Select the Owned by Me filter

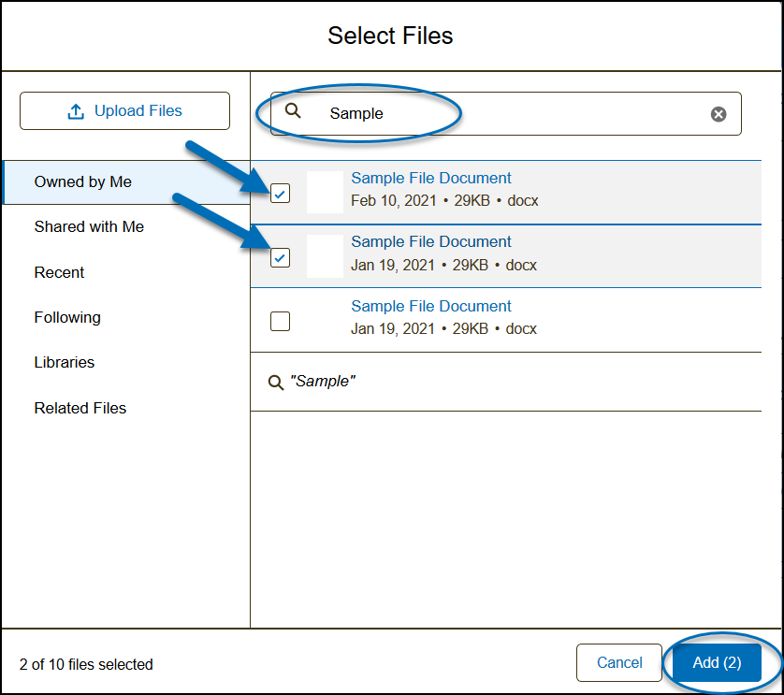[83, 182]
